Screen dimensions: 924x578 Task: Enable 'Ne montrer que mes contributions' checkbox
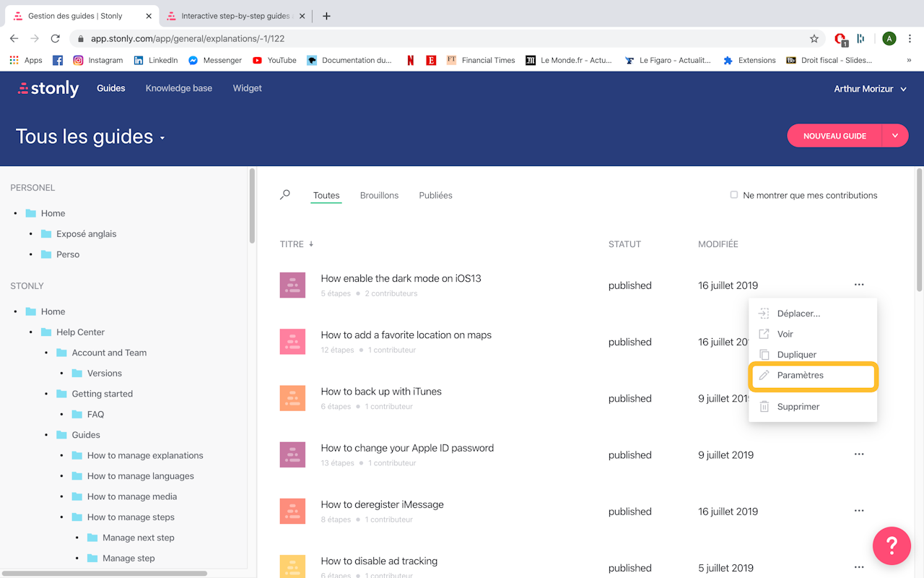point(734,195)
